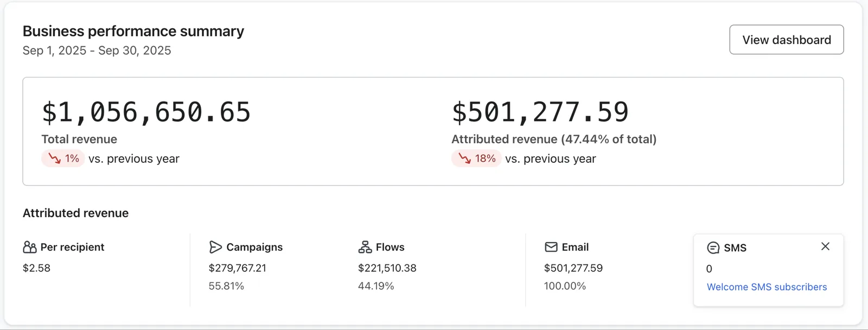Click the 44.19% flows percentage
Image resolution: width=868 pixels, height=330 pixels.
(376, 286)
